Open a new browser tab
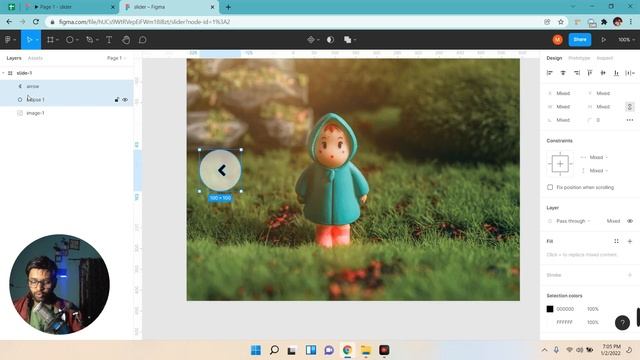The height and width of the screenshot is (360, 640). click(x=228, y=7)
